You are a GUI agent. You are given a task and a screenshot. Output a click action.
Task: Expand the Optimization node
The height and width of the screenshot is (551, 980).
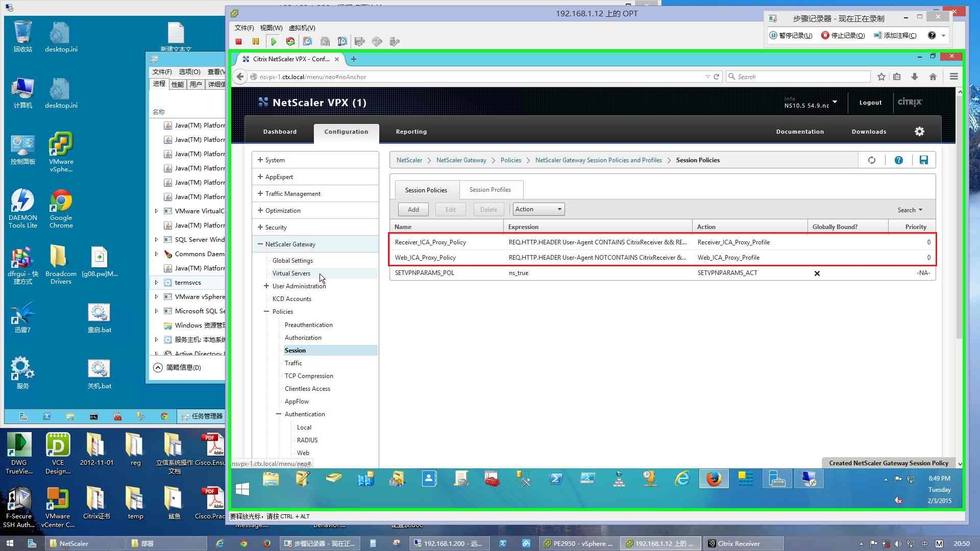click(260, 210)
